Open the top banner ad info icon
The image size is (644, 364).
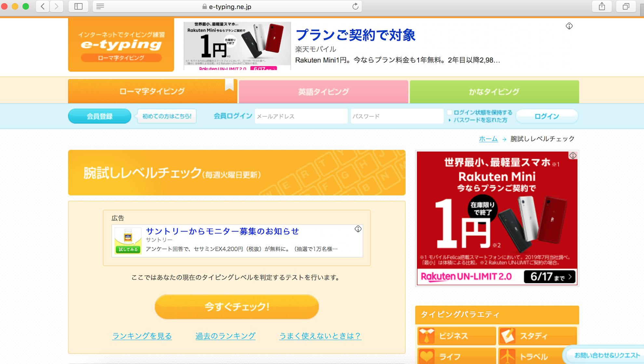point(569,26)
